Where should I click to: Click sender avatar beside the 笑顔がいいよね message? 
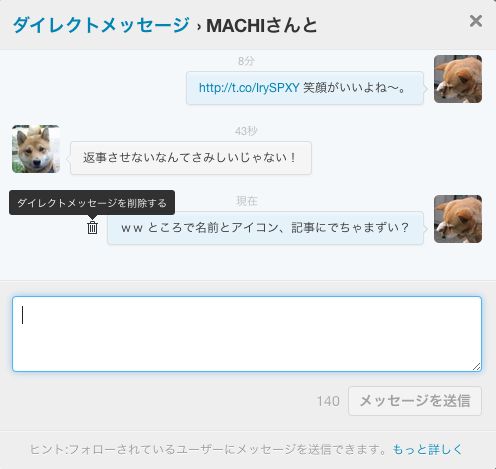pos(458,79)
